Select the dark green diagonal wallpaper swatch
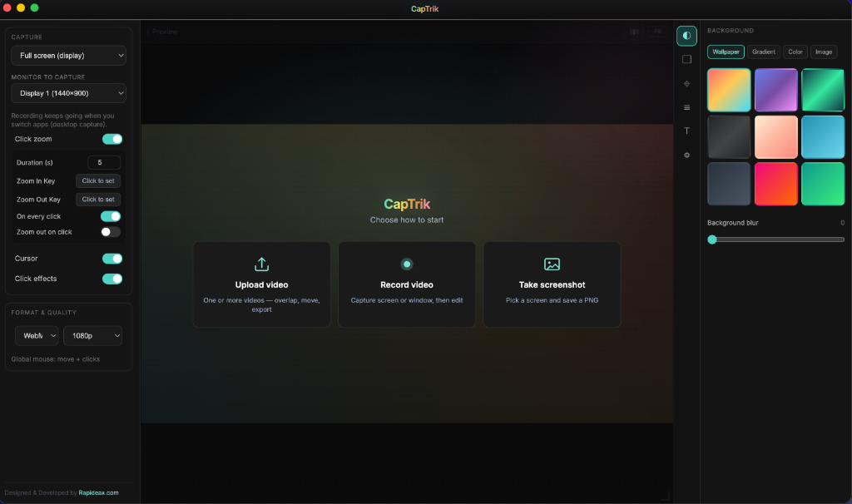The height and width of the screenshot is (504, 852). tap(823, 90)
